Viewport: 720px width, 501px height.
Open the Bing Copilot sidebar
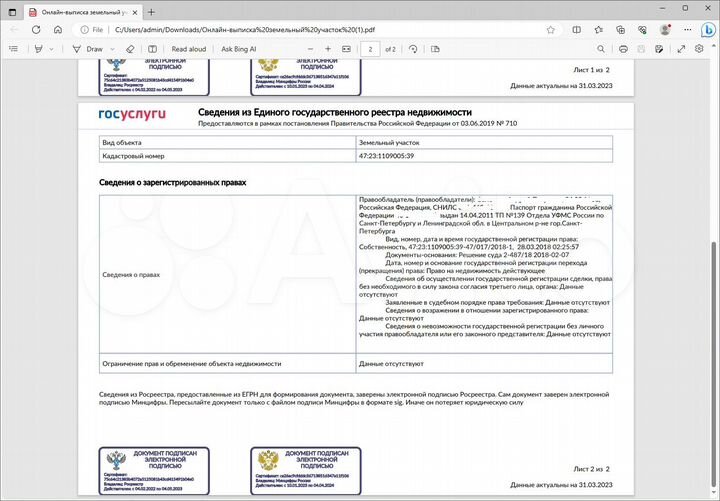[708, 30]
